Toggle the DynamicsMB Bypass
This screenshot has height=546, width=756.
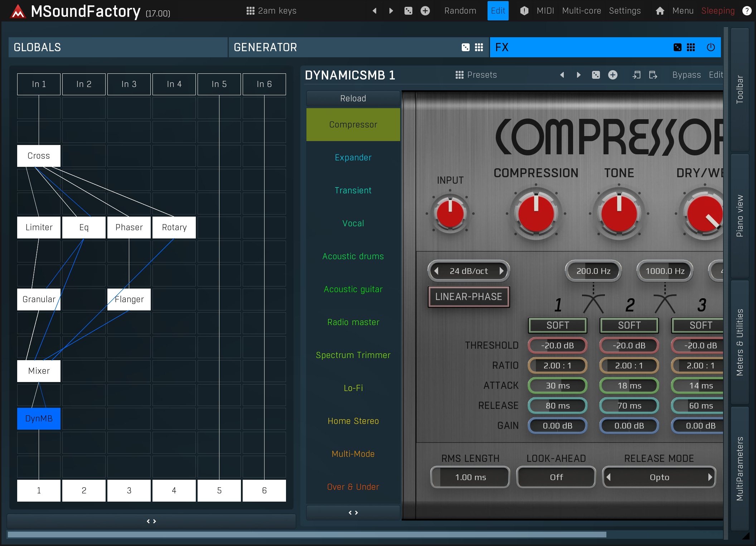pos(686,75)
